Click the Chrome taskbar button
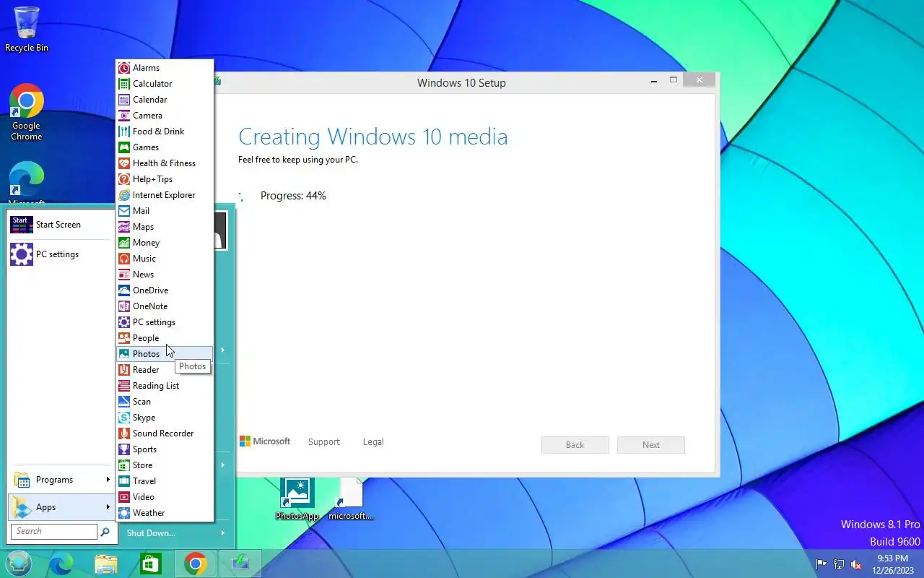The width and height of the screenshot is (924, 578). (195, 564)
